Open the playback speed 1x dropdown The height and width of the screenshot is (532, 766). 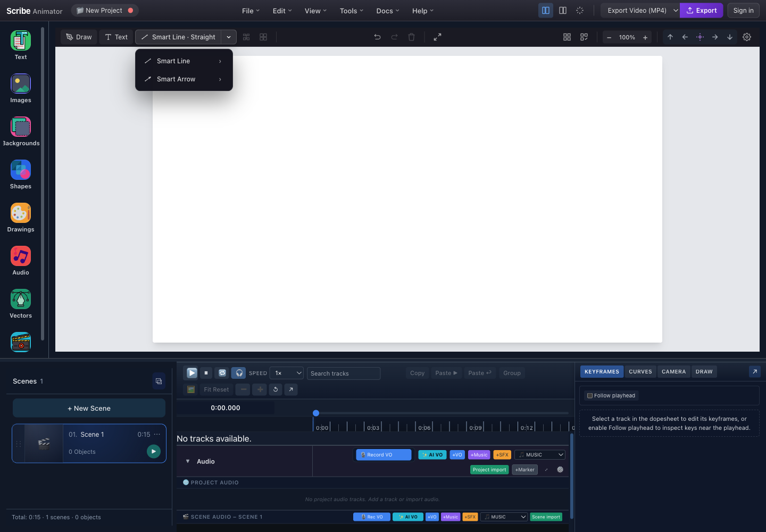pyautogui.click(x=287, y=373)
